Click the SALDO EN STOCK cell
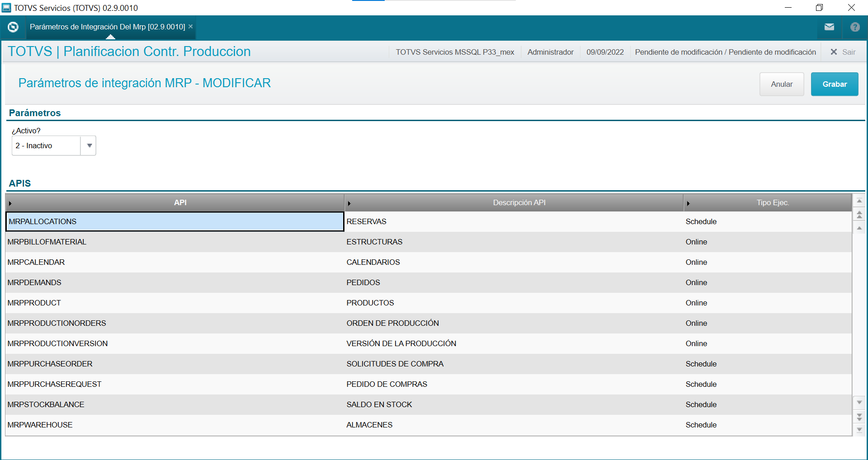The width and height of the screenshot is (868, 460). coord(514,404)
